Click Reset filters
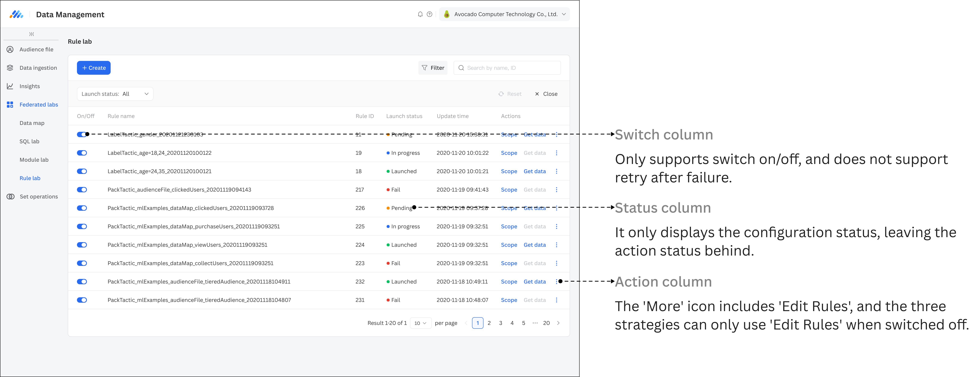Viewport: 980px width, 377px height. click(510, 94)
